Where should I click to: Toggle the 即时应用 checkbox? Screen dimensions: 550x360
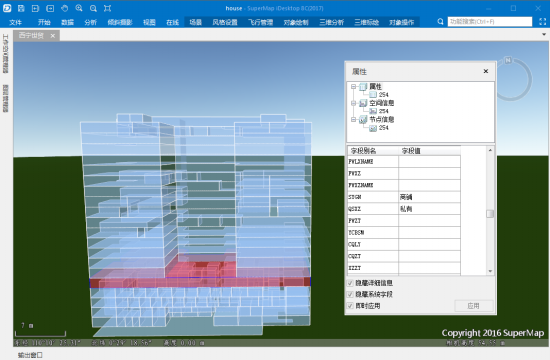[x=350, y=306]
